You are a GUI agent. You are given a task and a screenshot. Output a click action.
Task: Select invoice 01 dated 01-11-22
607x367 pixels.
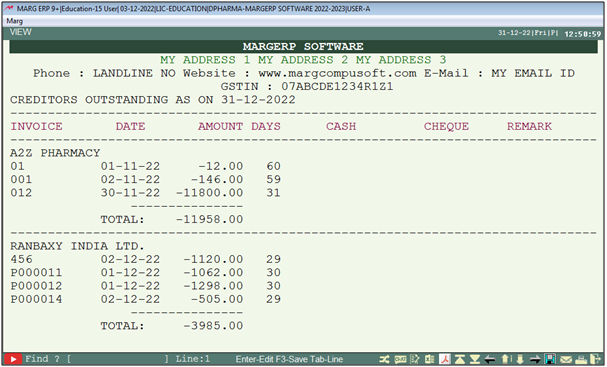tap(146, 166)
